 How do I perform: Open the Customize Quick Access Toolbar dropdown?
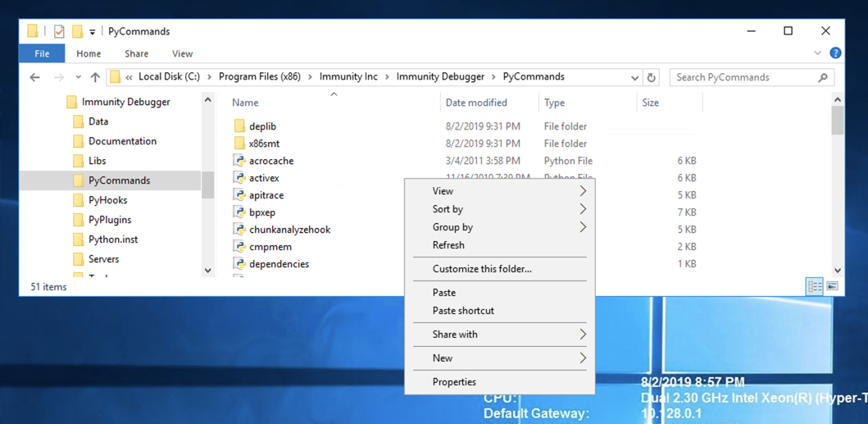(93, 32)
